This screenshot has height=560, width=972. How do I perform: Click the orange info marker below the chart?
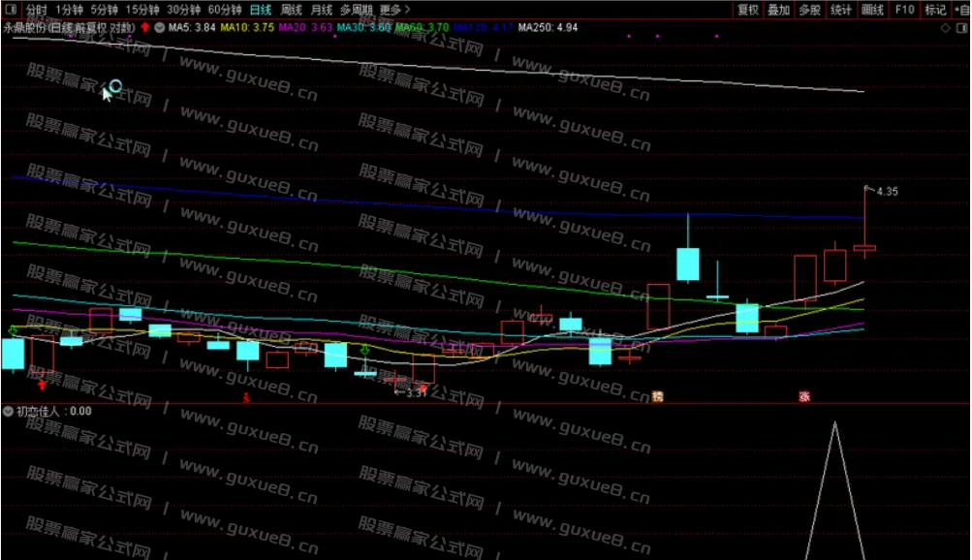pyautogui.click(x=658, y=395)
